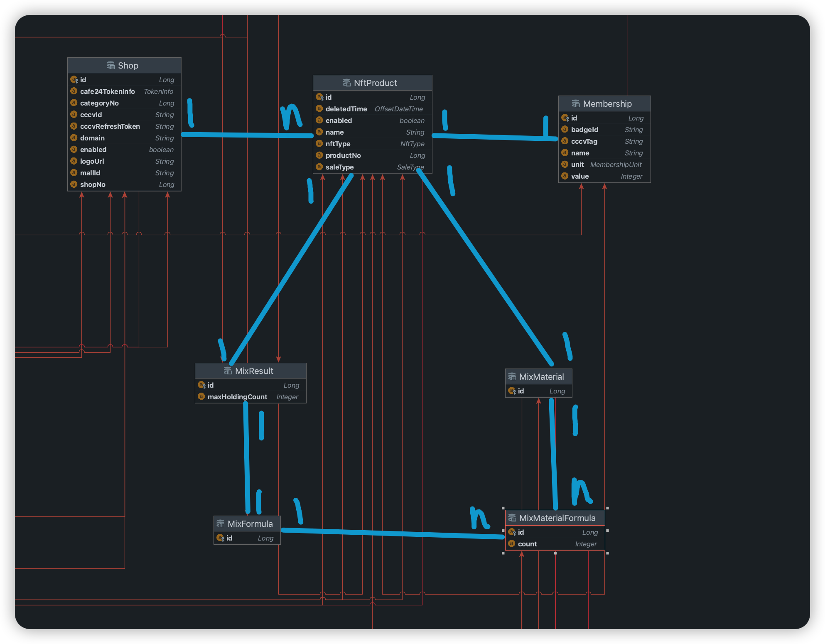Select the NftProduct entity header
The width and height of the screenshot is (825, 644).
pyautogui.click(x=372, y=83)
